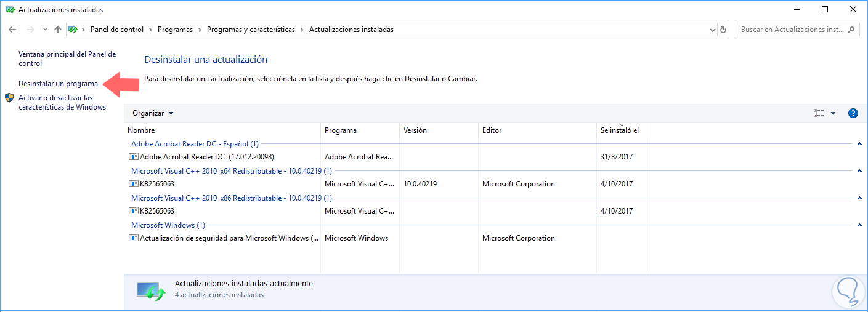This screenshot has height=312, width=868.
Task: Click the search magnifier icon
Action: (851, 30)
